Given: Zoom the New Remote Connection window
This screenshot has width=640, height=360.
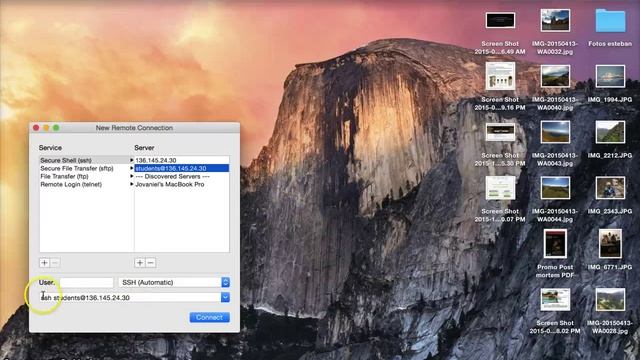Looking at the screenshot, I should tap(56, 128).
